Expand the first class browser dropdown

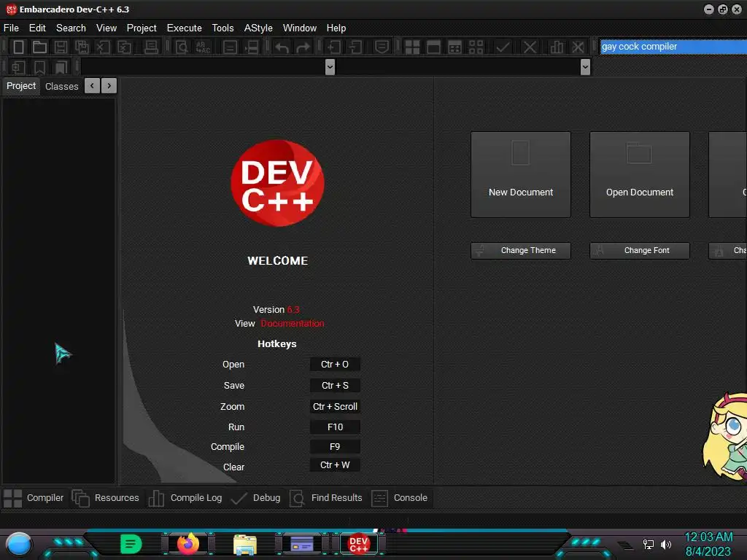tap(330, 67)
